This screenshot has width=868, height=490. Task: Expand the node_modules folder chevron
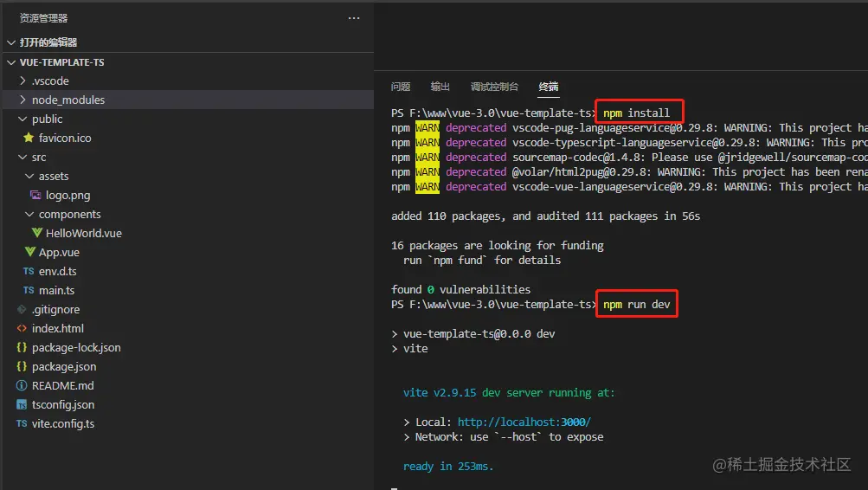23,100
